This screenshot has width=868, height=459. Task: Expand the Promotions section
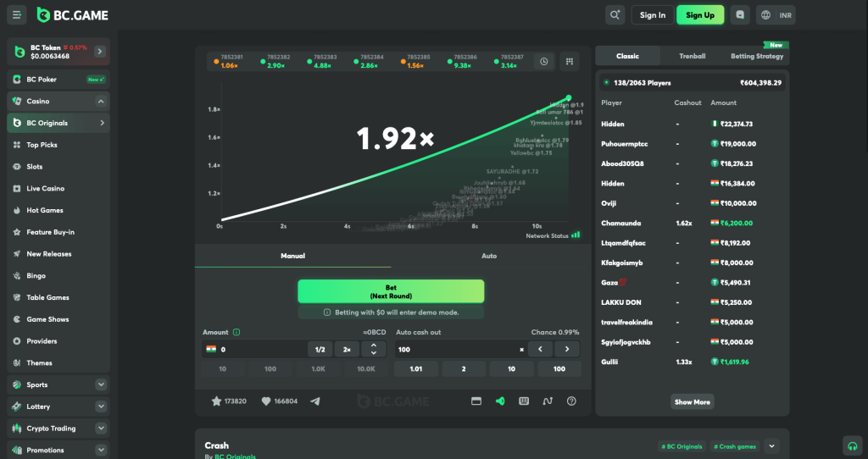(x=101, y=451)
